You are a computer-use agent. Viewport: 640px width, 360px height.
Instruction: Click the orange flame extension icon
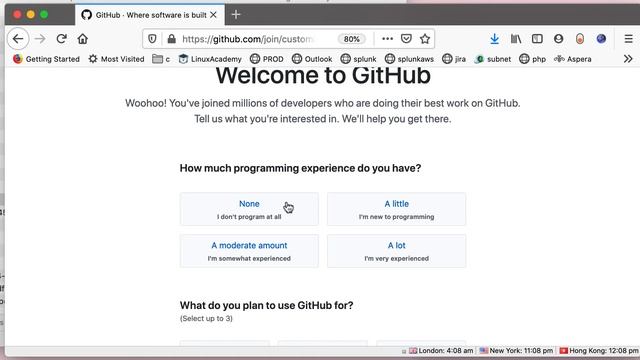[x=580, y=39]
